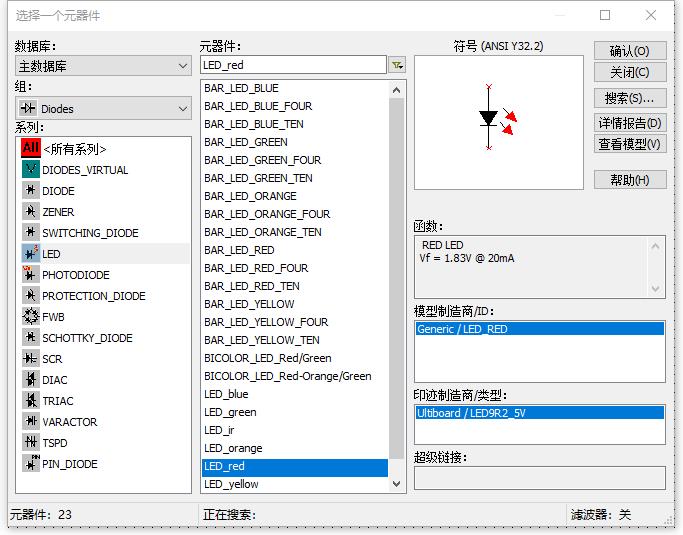683x535 pixels.
Task: Open the Diodes group dropdown
Action: (x=103, y=108)
